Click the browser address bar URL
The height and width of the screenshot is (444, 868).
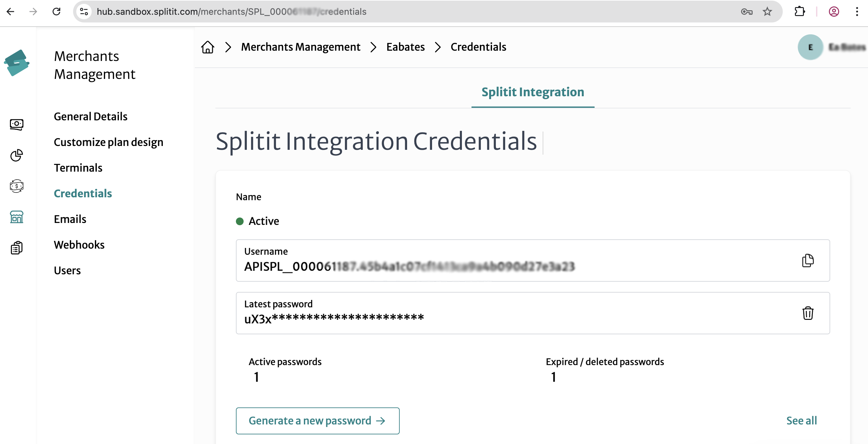tap(231, 12)
